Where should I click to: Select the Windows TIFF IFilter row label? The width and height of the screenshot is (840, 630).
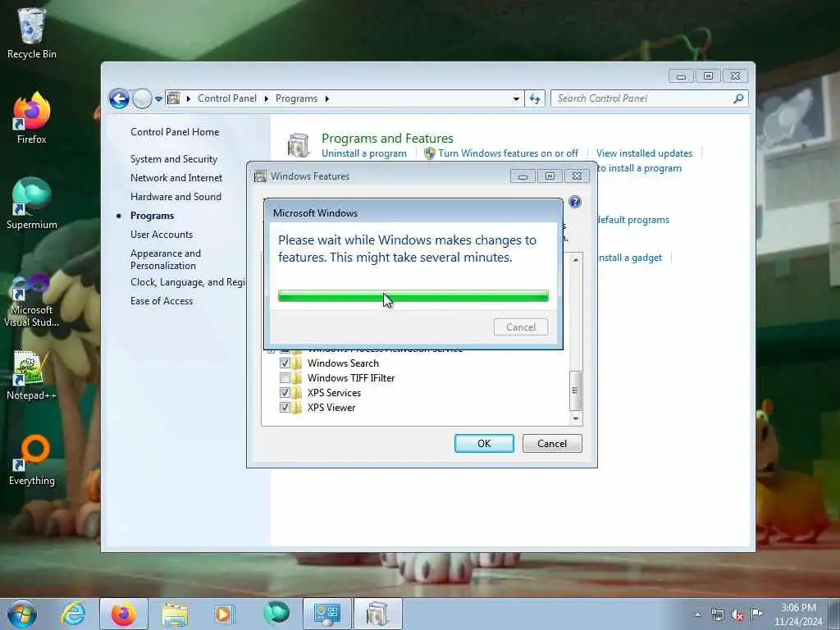[x=351, y=378]
